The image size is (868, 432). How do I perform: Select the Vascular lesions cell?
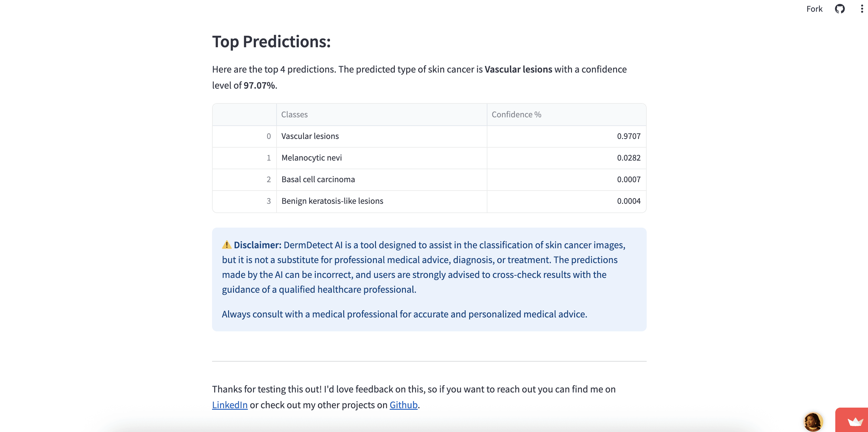(x=382, y=136)
